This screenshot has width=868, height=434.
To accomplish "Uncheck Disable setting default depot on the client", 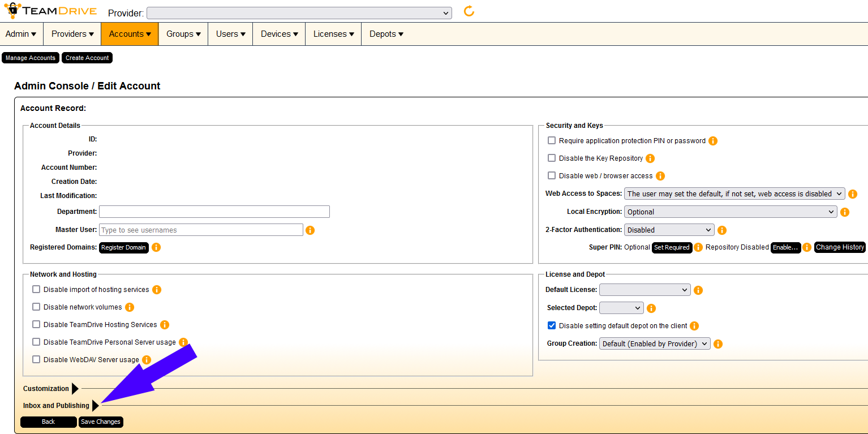I will (552, 325).
